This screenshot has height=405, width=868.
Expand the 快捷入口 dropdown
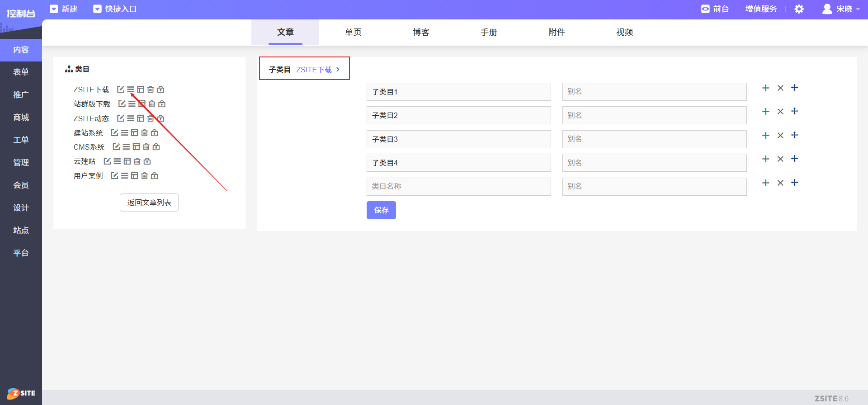click(x=115, y=9)
